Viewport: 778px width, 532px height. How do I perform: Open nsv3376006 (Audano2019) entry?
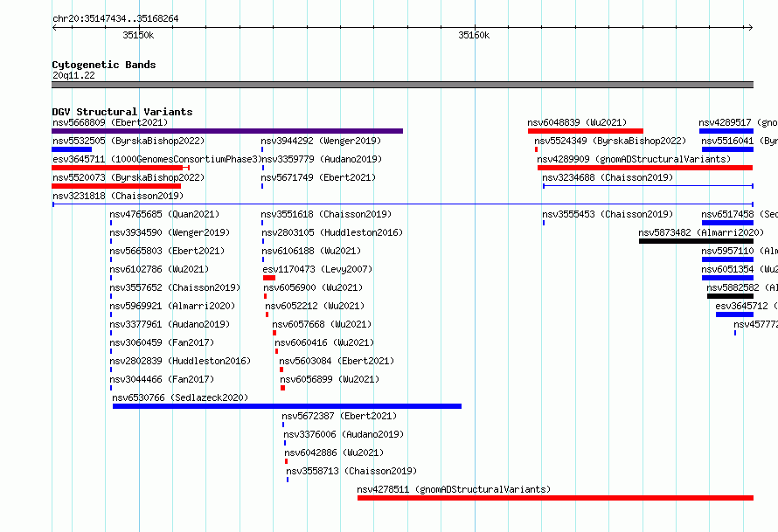[344, 434]
